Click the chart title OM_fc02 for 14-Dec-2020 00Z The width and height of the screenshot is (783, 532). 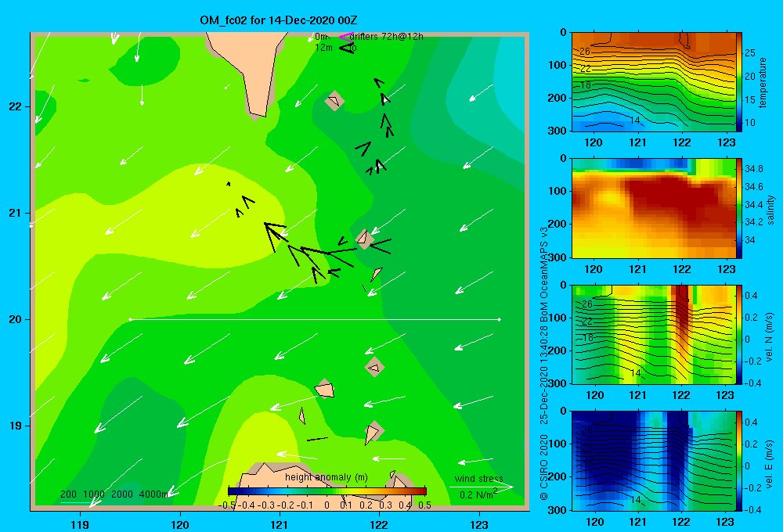pos(278,20)
